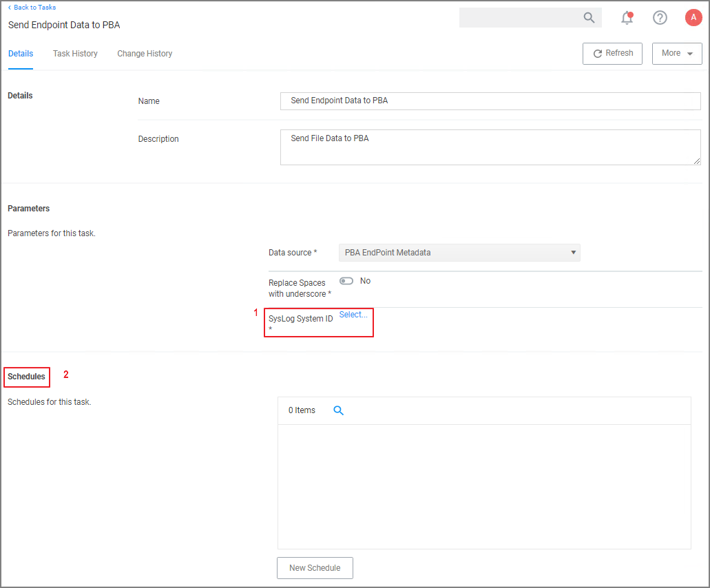Expand the More dropdown menu
Screen dimensions: 710x588
(x=677, y=54)
